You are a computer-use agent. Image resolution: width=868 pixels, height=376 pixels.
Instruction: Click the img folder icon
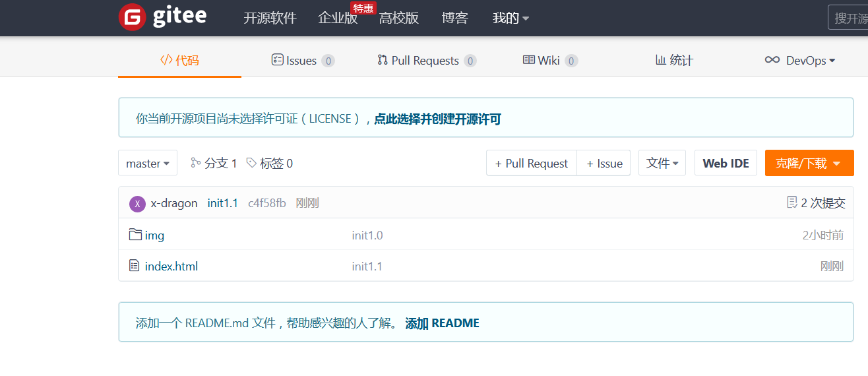pyautogui.click(x=135, y=234)
